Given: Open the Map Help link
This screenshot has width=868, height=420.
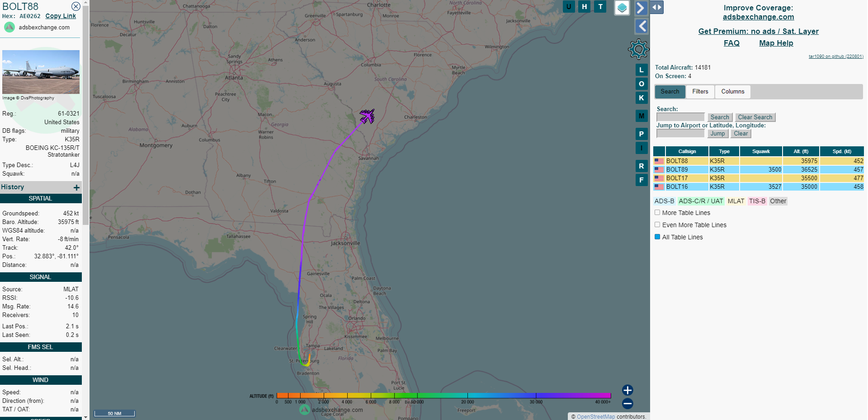Looking at the screenshot, I should [776, 43].
